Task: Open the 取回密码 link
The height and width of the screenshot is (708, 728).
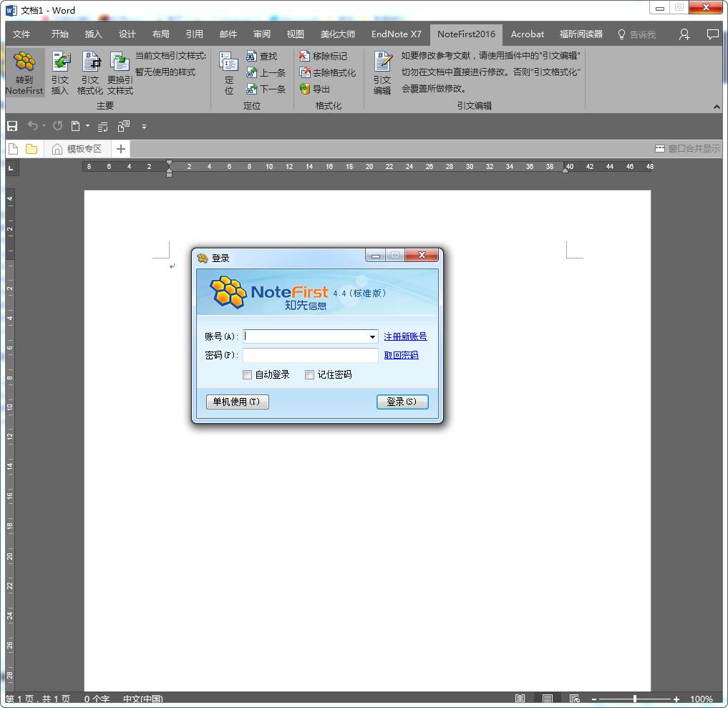Action: 401,355
